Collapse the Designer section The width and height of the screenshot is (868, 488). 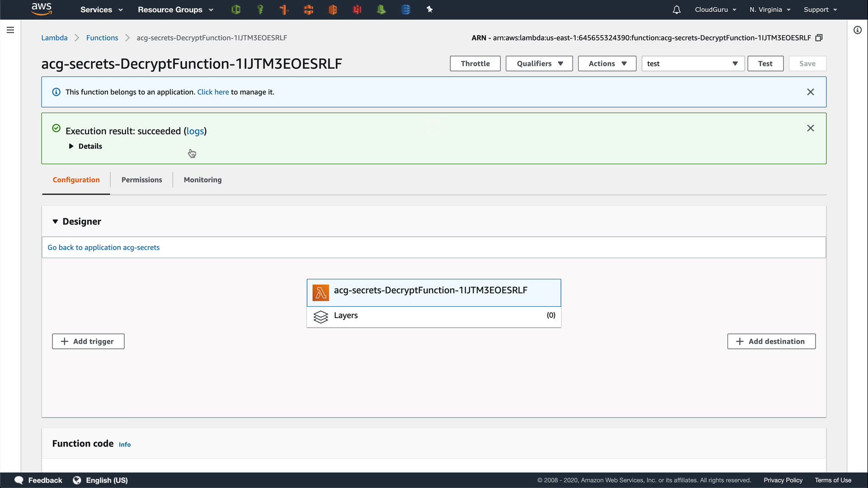(x=55, y=221)
